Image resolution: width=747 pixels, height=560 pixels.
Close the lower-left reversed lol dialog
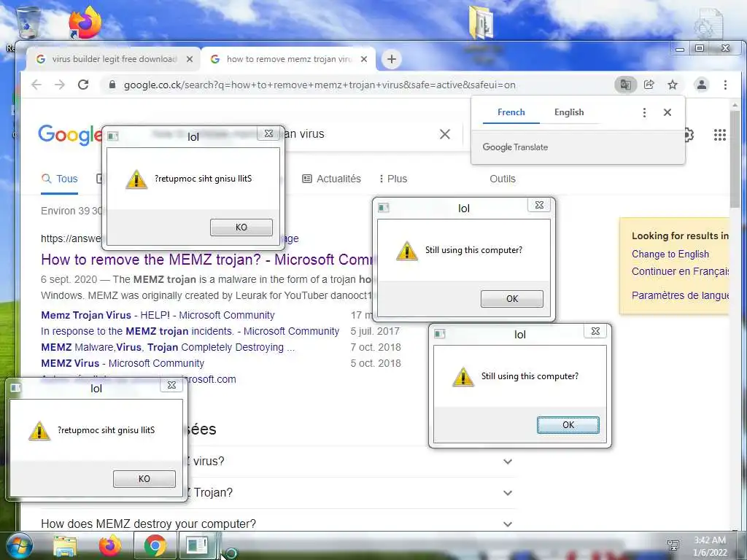(x=172, y=385)
